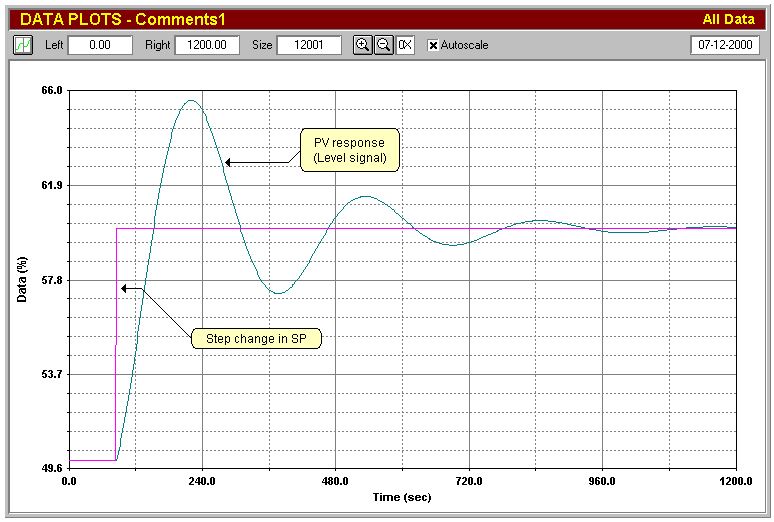Click the Data (%) axis label
Screen dimensions: 774x522
coord(22,280)
